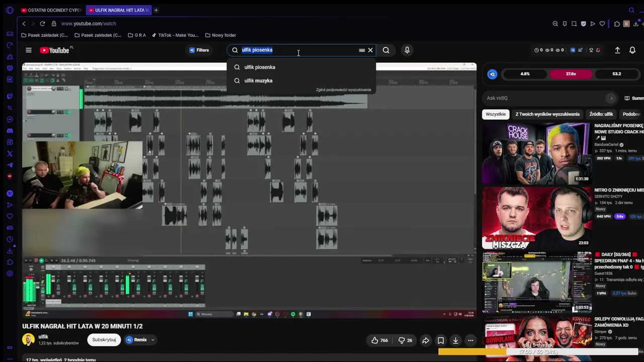Click the vidIQ IQ round logo
The image size is (644, 362).
[493, 74]
